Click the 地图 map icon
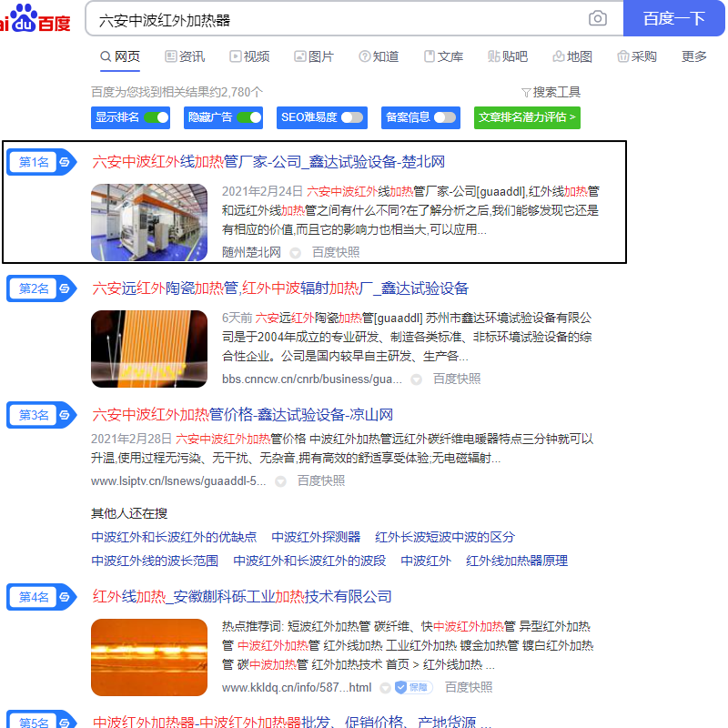The image size is (728, 728). point(558,56)
